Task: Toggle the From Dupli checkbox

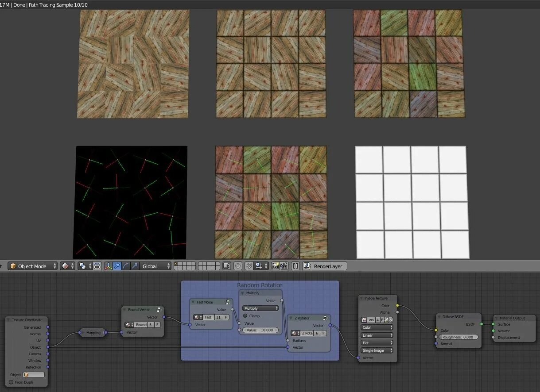Action: coord(12,382)
